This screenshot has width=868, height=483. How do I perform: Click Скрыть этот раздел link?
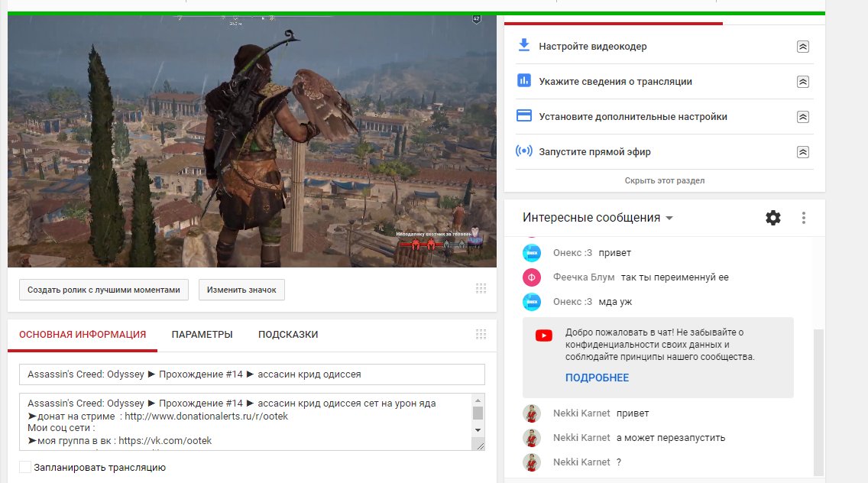(664, 180)
